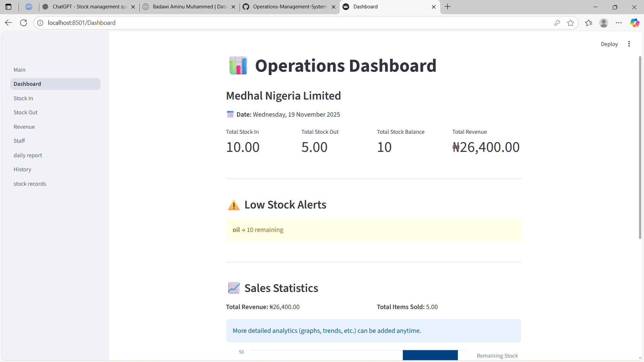Open Streamlit three-dot app menu
The width and height of the screenshot is (644, 362).
(629, 44)
